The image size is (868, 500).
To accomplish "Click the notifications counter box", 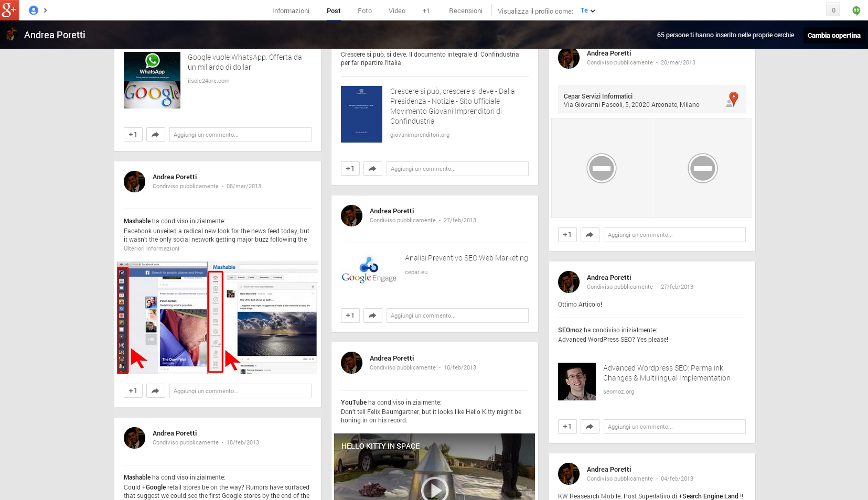I will [833, 10].
